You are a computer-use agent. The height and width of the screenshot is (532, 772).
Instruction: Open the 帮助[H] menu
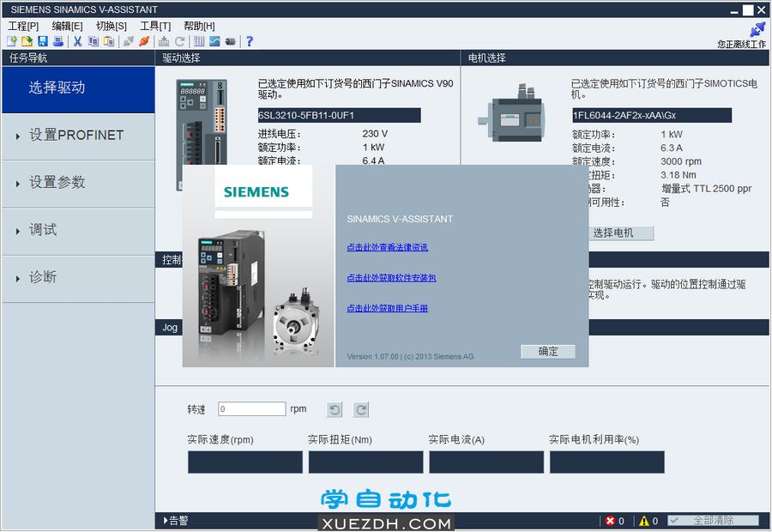click(199, 26)
